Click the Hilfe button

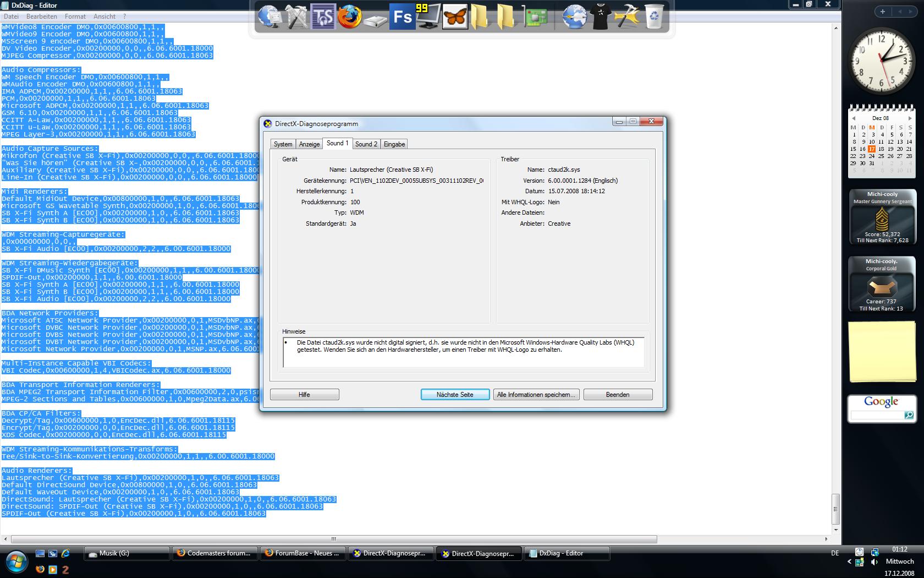pos(304,395)
